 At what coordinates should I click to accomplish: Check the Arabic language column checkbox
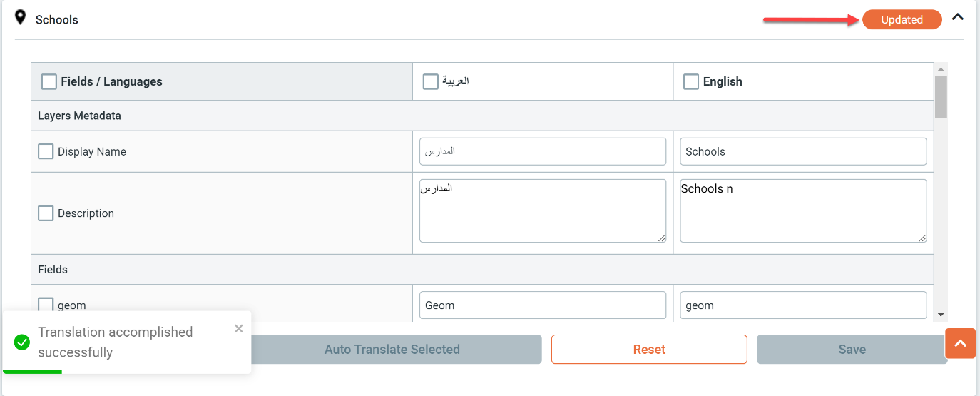coord(431,82)
